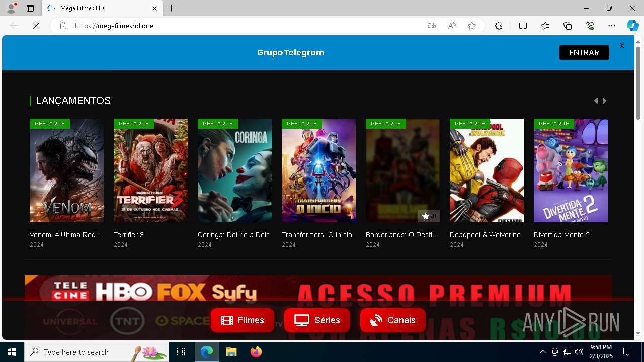The height and width of the screenshot is (362, 644).
Task: Switch to Edge in taskbar
Action: (207, 352)
